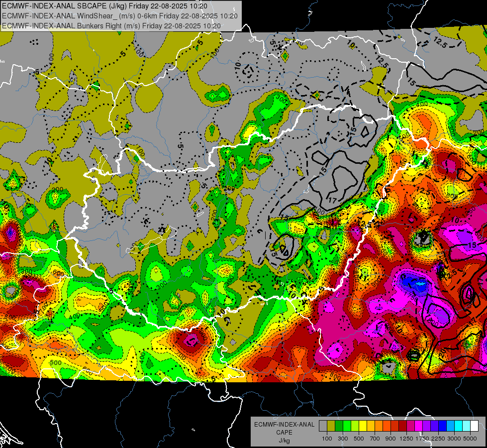
Task: Pick the pure yellow swatch starting at 500
Action: point(363,426)
